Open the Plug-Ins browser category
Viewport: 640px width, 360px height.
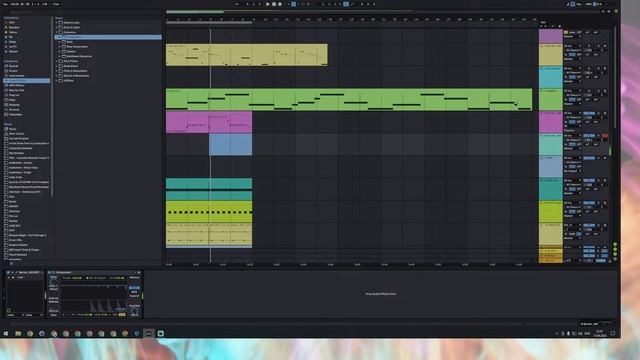point(14,95)
